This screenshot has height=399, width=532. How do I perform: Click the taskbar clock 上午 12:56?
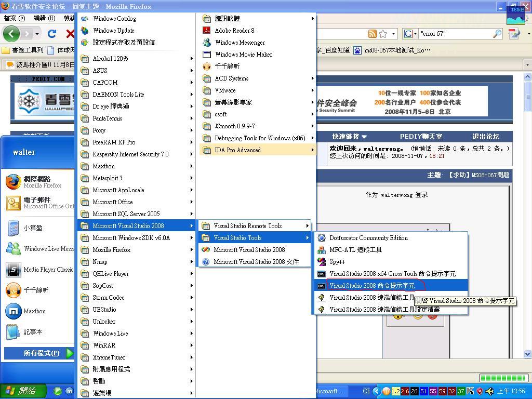511,391
